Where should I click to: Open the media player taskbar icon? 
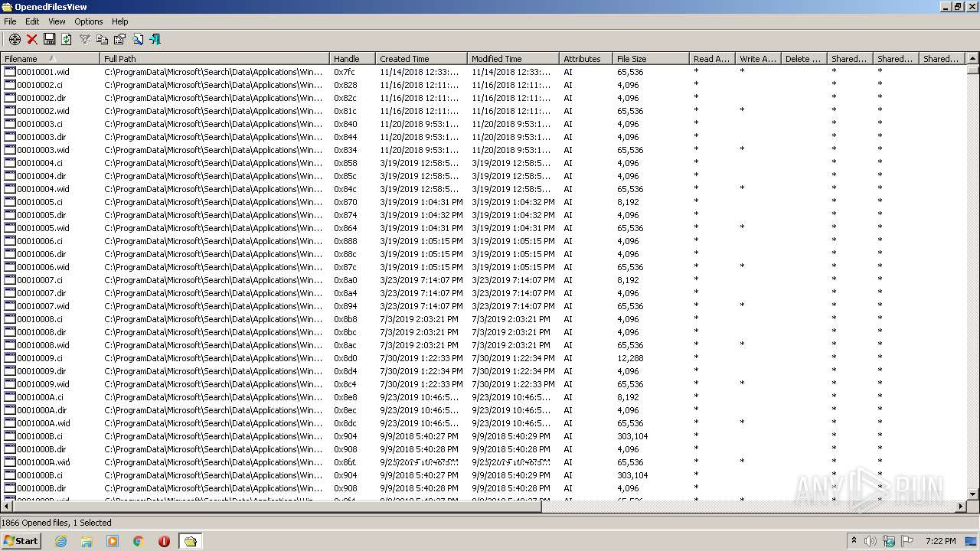point(113,541)
